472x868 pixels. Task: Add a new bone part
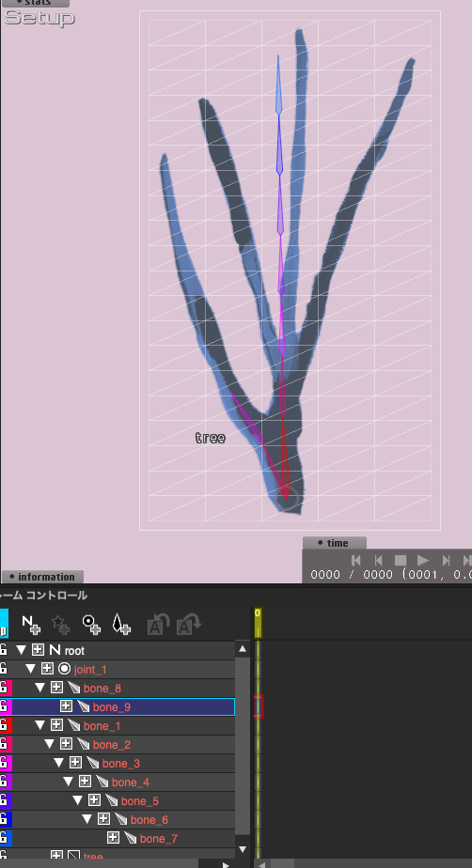121,625
